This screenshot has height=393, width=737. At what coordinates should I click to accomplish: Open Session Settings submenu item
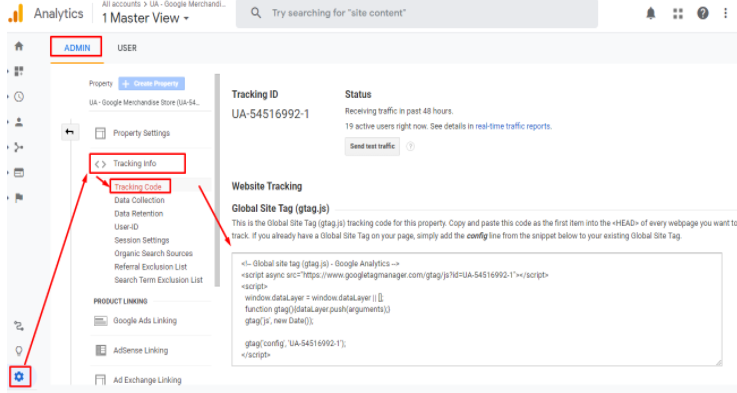[x=141, y=240]
